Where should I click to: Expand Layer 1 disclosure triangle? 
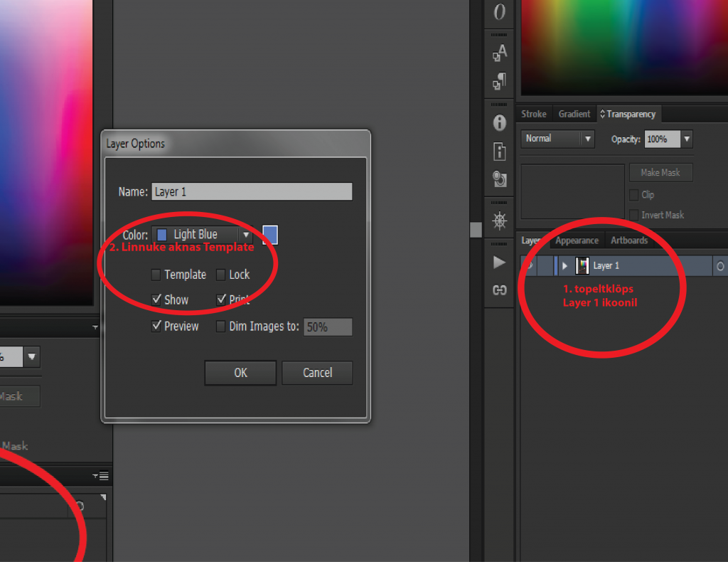(x=564, y=265)
